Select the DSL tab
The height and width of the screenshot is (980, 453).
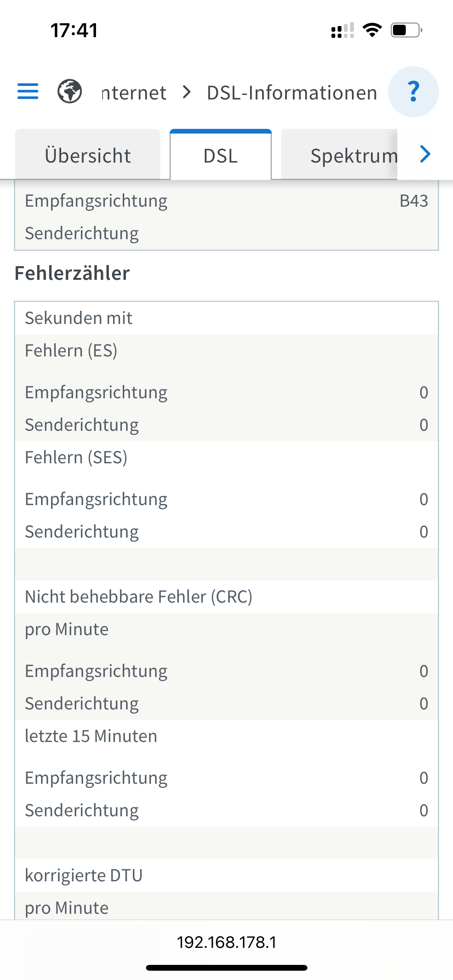tap(221, 155)
